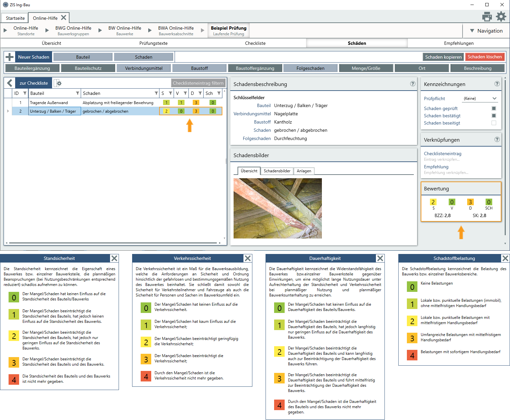Open table settings gear icon next to zur Checkliste

(58, 83)
